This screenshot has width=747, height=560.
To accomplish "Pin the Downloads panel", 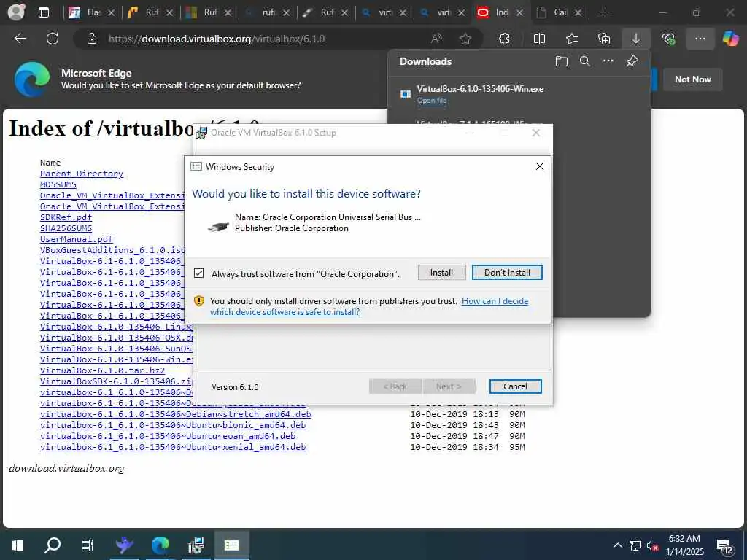I will tap(632, 61).
